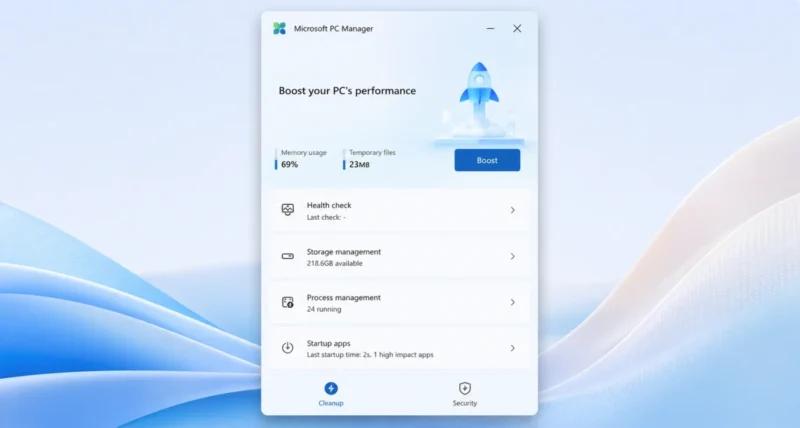This screenshot has width=800, height=428.
Task: Click the '24 running' text
Action: pos(324,309)
